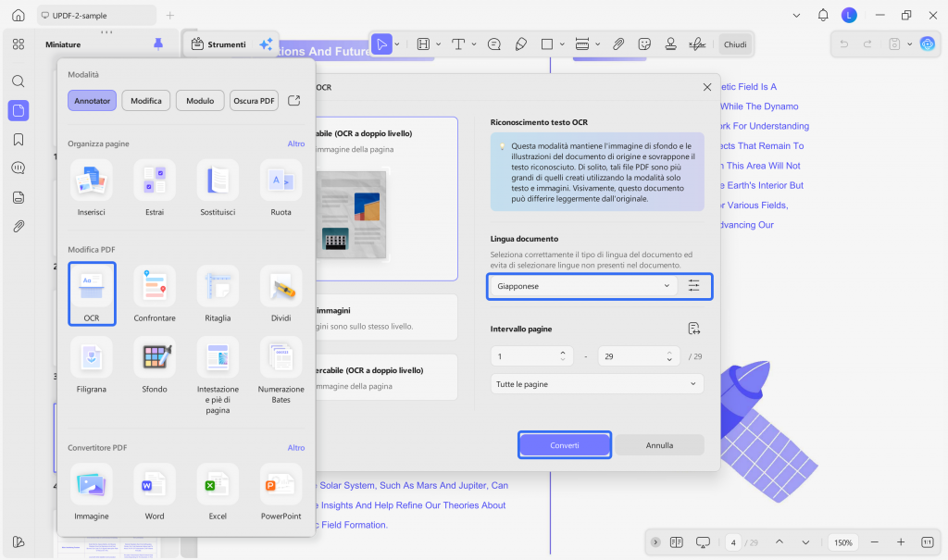This screenshot has height=560, width=948.
Task: Open the OCR tool
Action: (x=92, y=293)
